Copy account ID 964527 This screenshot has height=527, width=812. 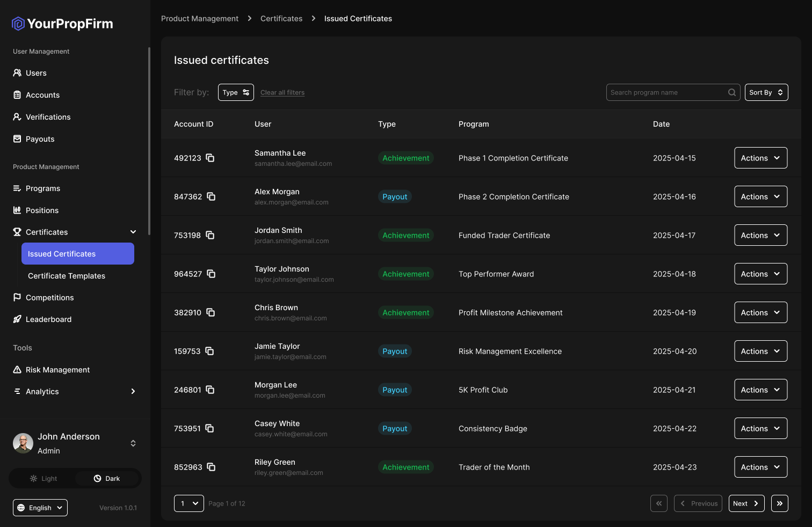tap(211, 274)
